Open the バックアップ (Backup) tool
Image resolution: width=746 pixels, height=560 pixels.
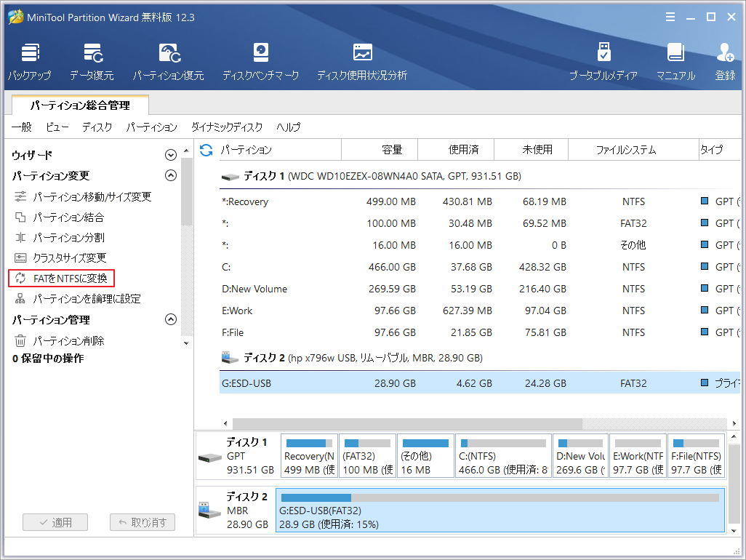(31, 61)
